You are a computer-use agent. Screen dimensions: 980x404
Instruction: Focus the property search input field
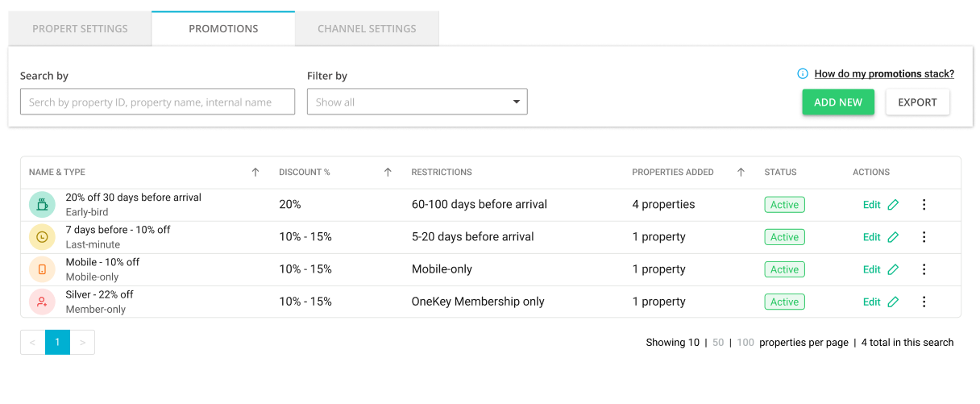tap(157, 102)
